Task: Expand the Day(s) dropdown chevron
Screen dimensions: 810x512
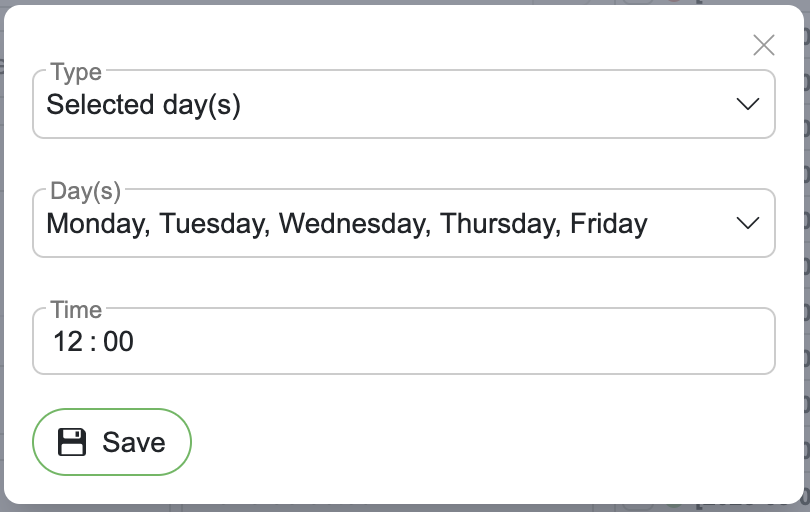Action: [747, 223]
